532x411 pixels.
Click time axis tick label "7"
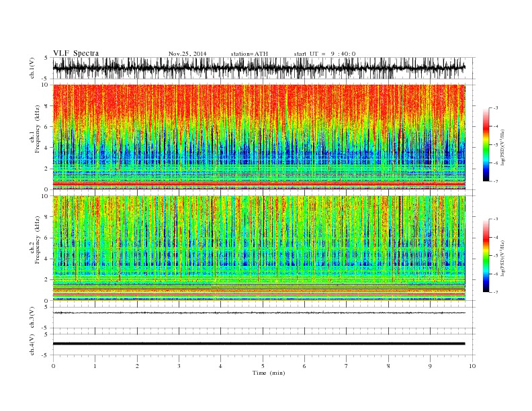[347, 366]
